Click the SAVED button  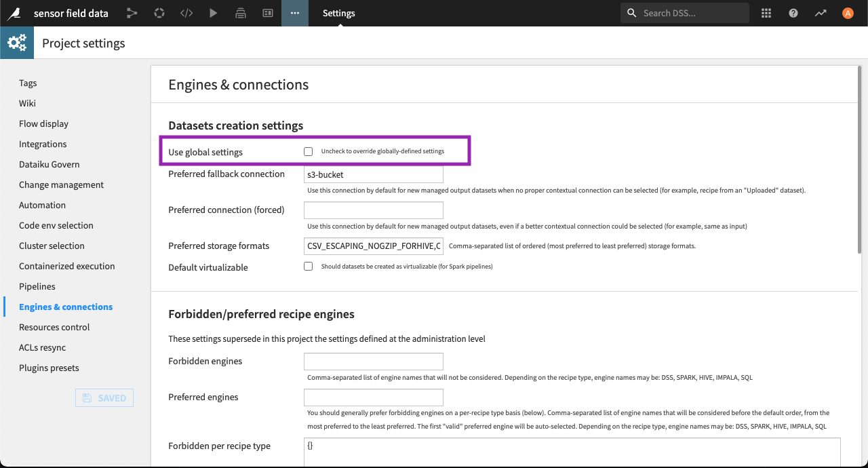click(x=104, y=397)
